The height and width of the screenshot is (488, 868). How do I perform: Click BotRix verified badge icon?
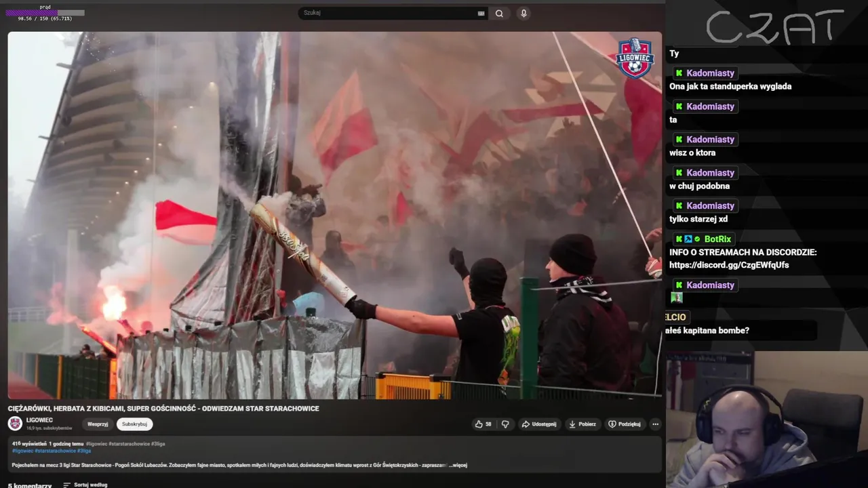[697, 239]
